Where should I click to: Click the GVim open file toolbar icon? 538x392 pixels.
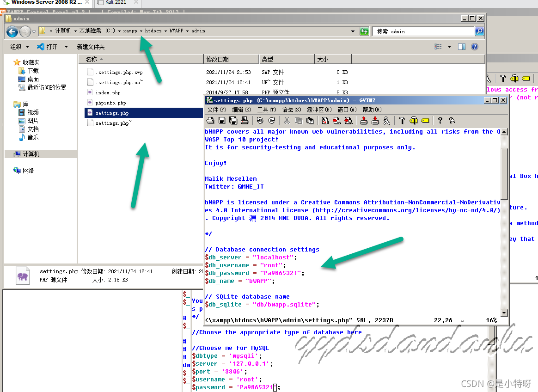pyautogui.click(x=210, y=121)
